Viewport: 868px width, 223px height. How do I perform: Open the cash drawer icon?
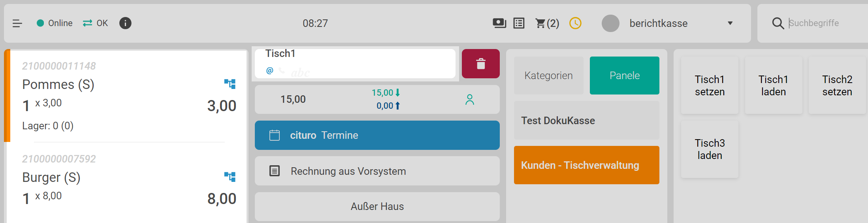click(499, 23)
